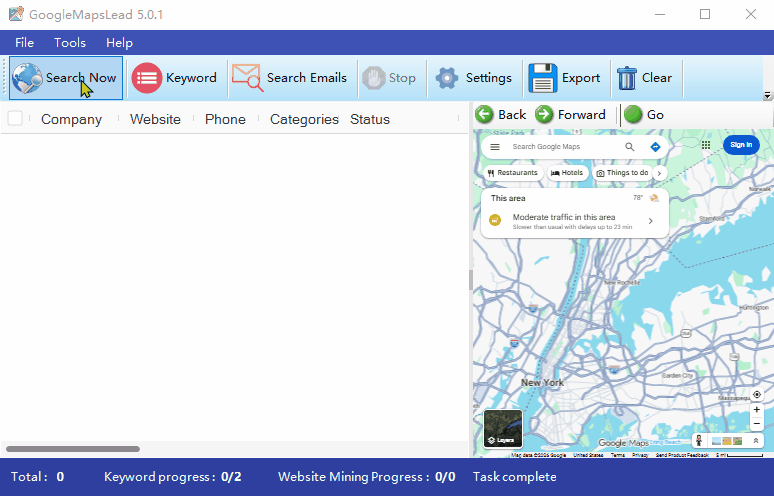Screen dimensions: 774x496
Task: Click the Street View pegman icon
Action: [698, 440]
